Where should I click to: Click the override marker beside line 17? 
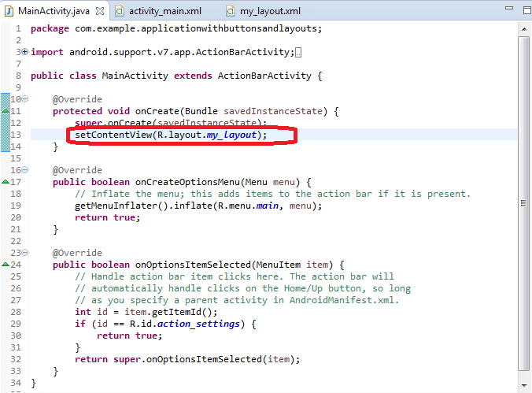pyautogui.click(x=6, y=182)
